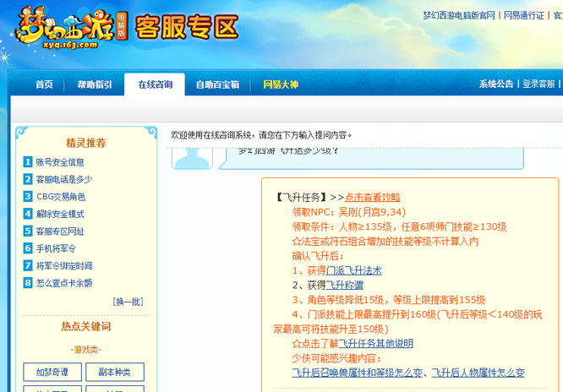Open the 飞升任务其他说明 link
The width and height of the screenshot is (563, 392).
375,344
